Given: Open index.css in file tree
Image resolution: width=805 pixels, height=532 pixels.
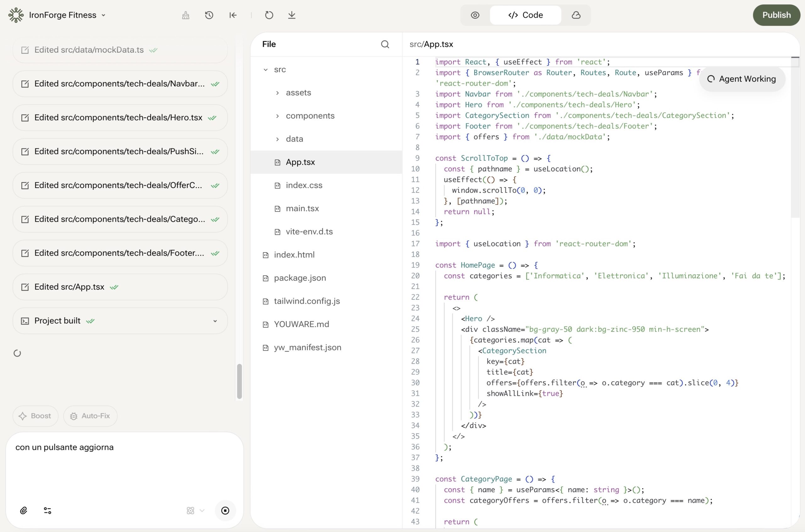Looking at the screenshot, I should (x=304, y=185).
